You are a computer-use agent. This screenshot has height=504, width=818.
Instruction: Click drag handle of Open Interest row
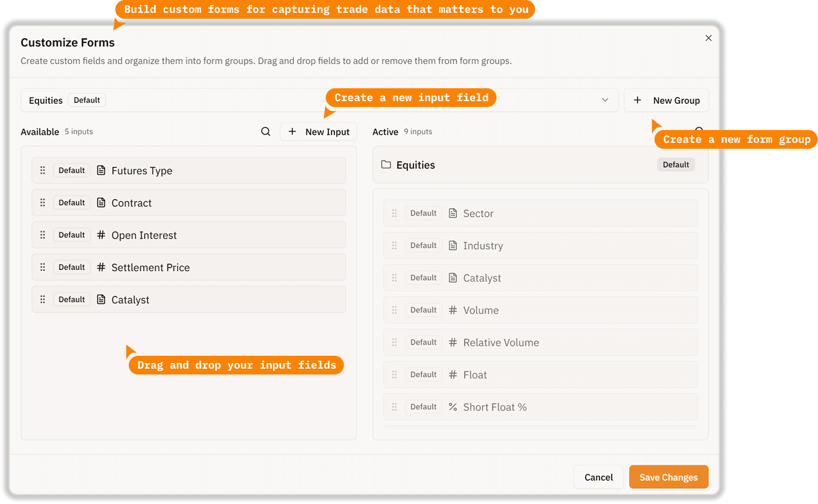tap(43, 235)
